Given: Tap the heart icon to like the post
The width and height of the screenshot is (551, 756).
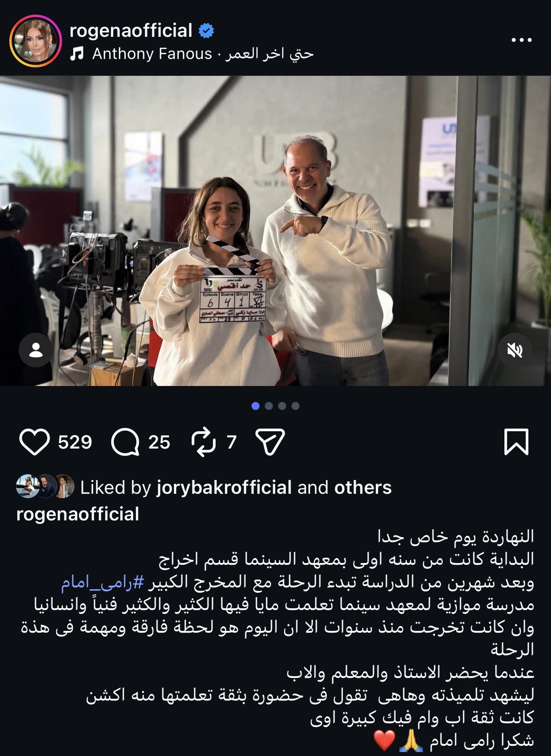Looking at the screenshot, I should click(34, 442).
